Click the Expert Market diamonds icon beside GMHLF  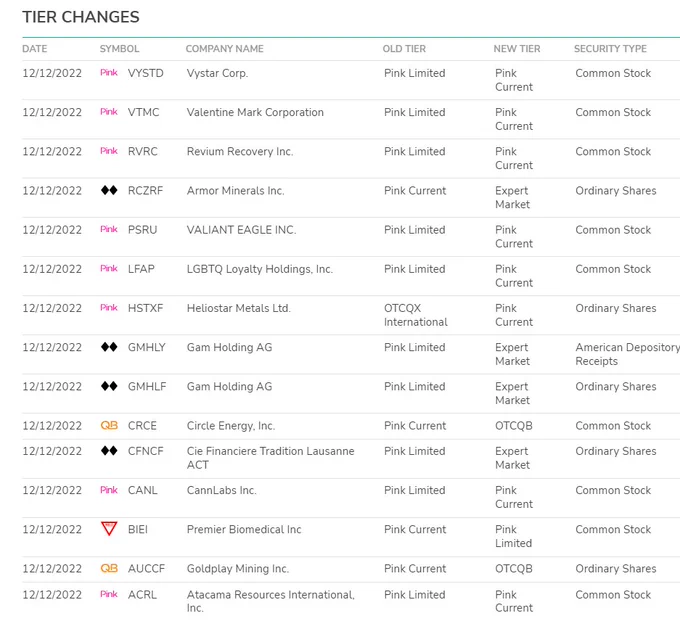(109, 386)
